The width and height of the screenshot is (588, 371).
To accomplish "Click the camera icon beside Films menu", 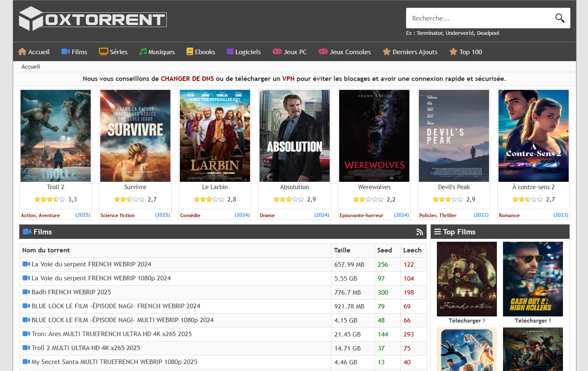I will click(x=65, y=52).
